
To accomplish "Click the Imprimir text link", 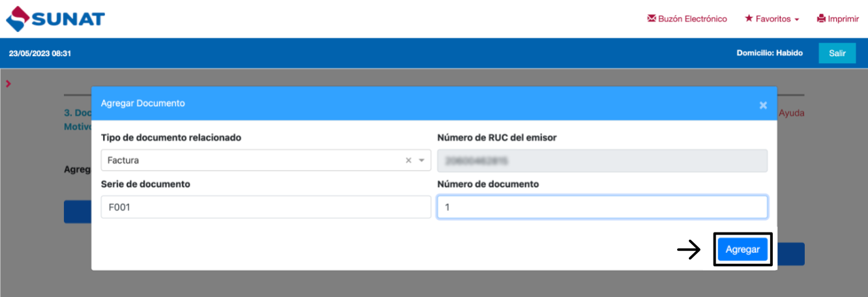I will 843,19.
